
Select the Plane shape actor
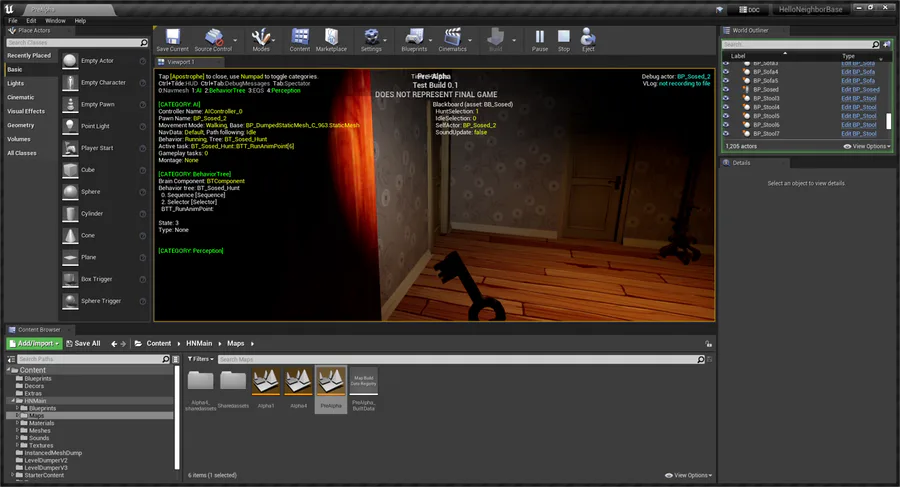click(x=103, y=257)
